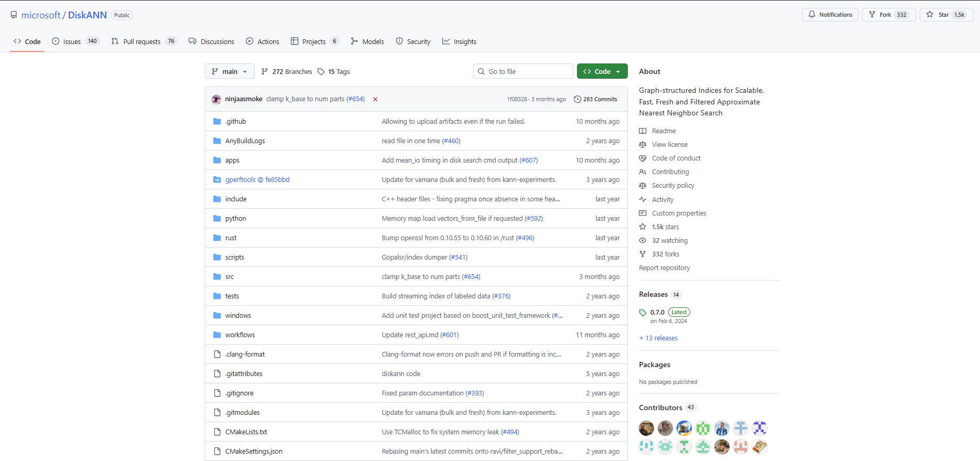Image resolution: width=980 pixels, height=461 pixels.
Task: Toggle Notifications for this repository
Action: tap(830, 15)
